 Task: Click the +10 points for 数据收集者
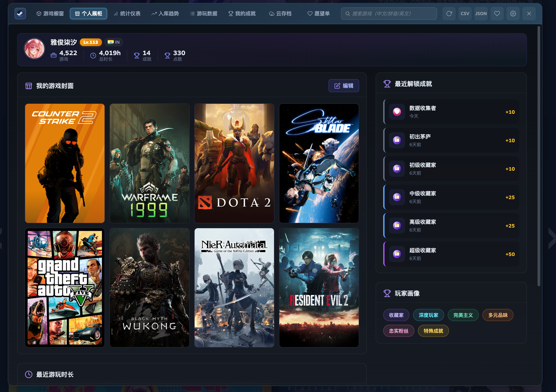pos(510,112)
